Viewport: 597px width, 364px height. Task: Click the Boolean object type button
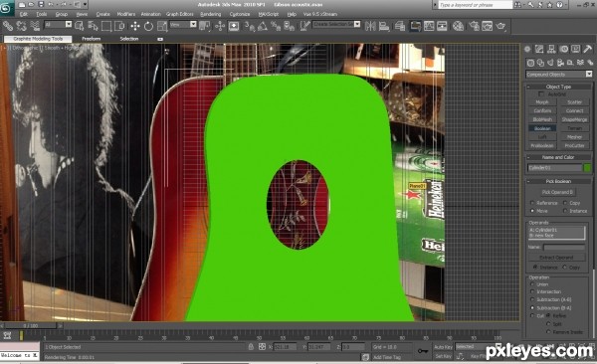(542, 128)
